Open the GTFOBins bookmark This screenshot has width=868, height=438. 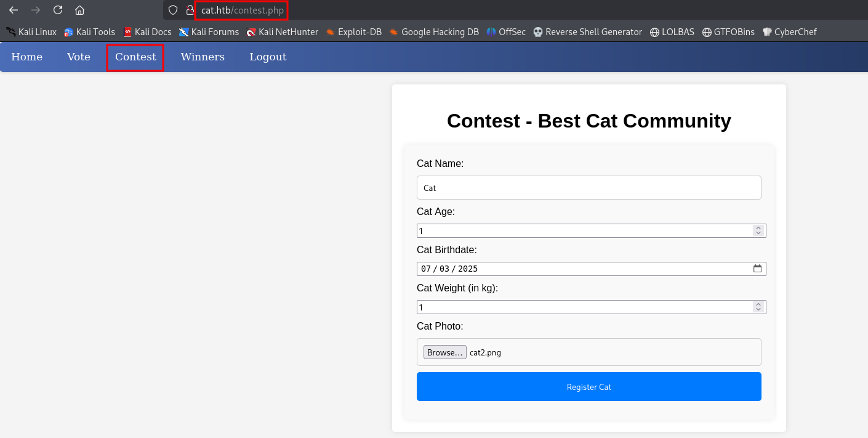[728, 32]
